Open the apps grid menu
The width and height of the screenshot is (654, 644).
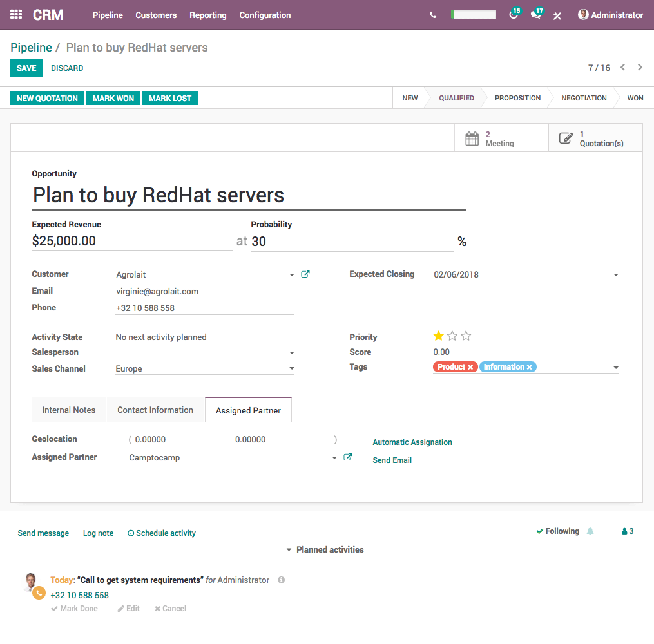15,14
